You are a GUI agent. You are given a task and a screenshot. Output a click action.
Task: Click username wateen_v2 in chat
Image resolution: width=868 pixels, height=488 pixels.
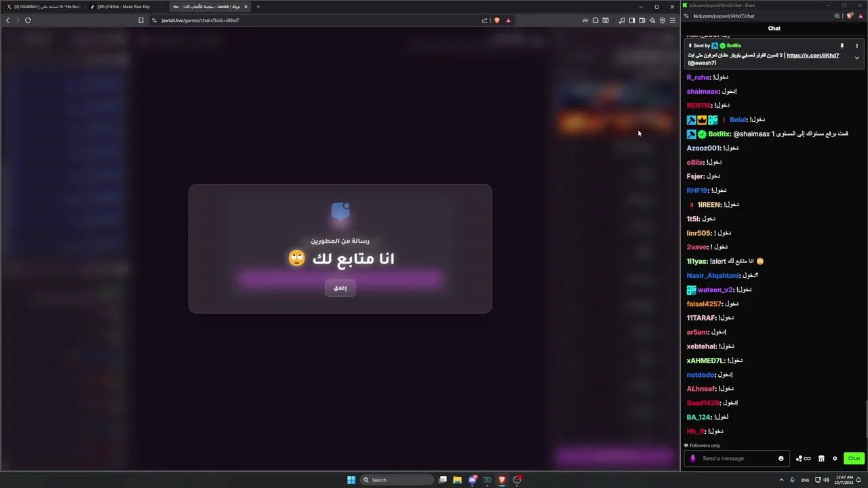coord(715,290)
